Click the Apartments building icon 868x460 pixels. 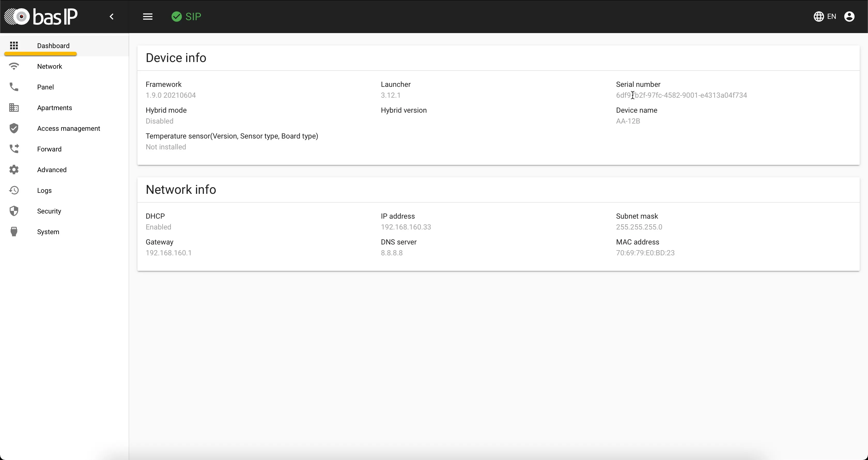[x=14, y=108]
